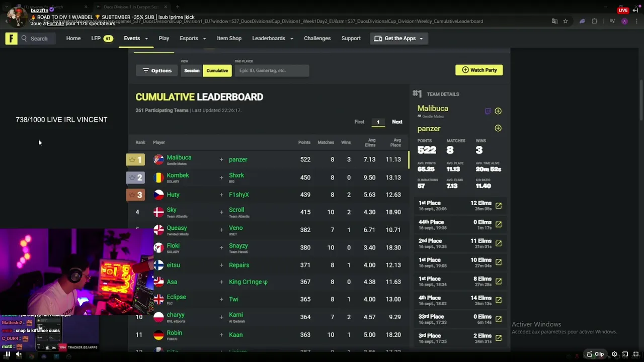
Task: Mute the stream audio
Action: [19, 354]
